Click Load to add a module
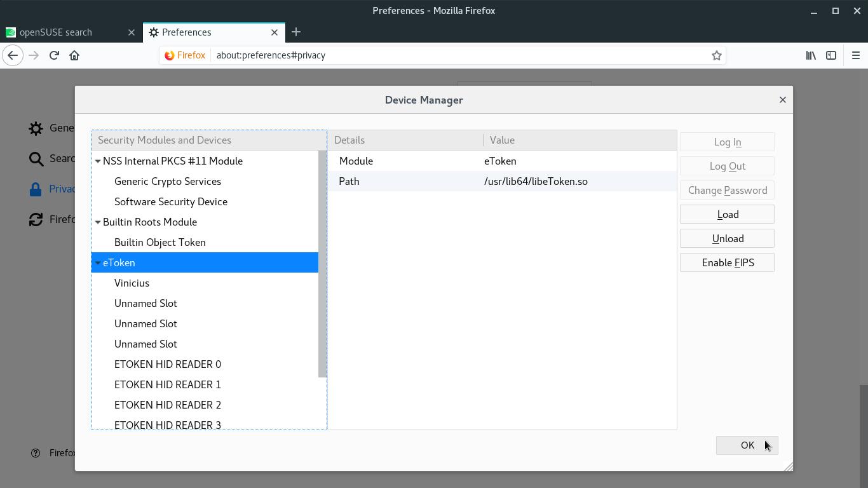Screen dimensions: 868x488 pos(727,215)
